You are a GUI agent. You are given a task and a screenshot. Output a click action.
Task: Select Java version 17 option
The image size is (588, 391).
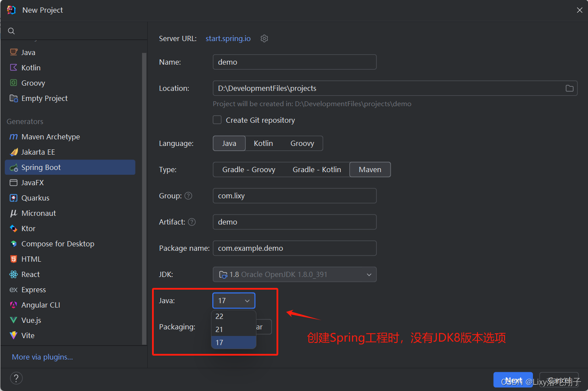pyautogui.click(x=234, y=343)
